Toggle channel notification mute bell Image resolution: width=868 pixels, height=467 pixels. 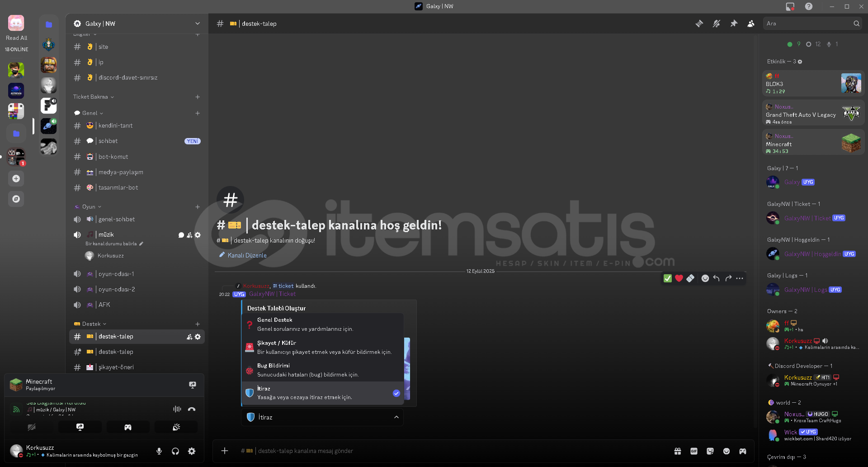[717, 24]
